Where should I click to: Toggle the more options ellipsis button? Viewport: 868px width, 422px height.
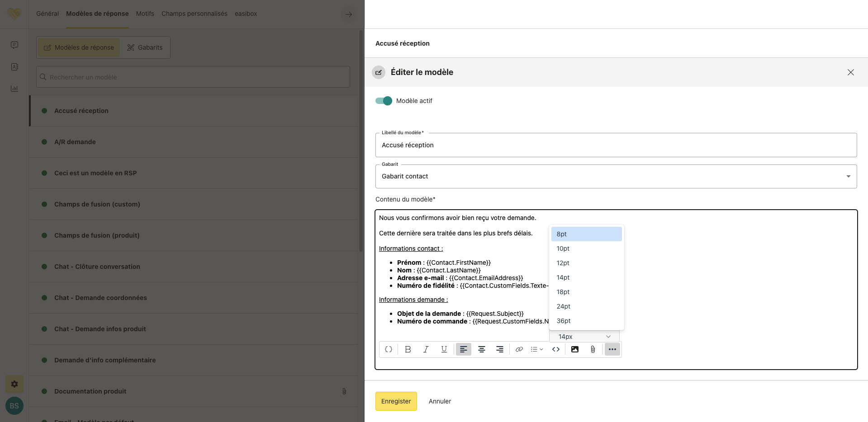tap(612, 349)
